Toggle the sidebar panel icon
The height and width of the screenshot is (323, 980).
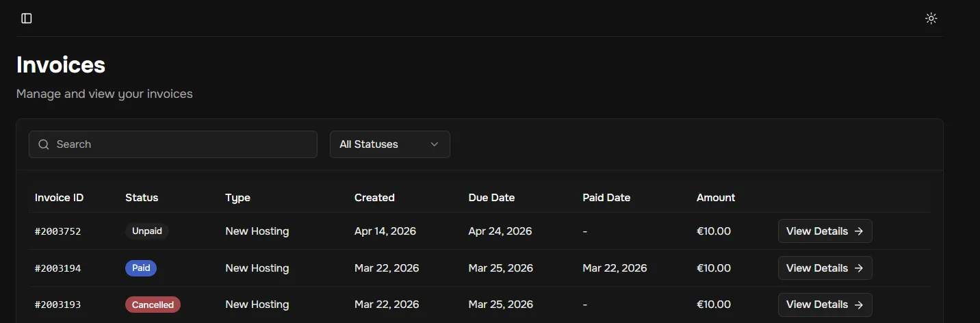(x=27, y=18)
